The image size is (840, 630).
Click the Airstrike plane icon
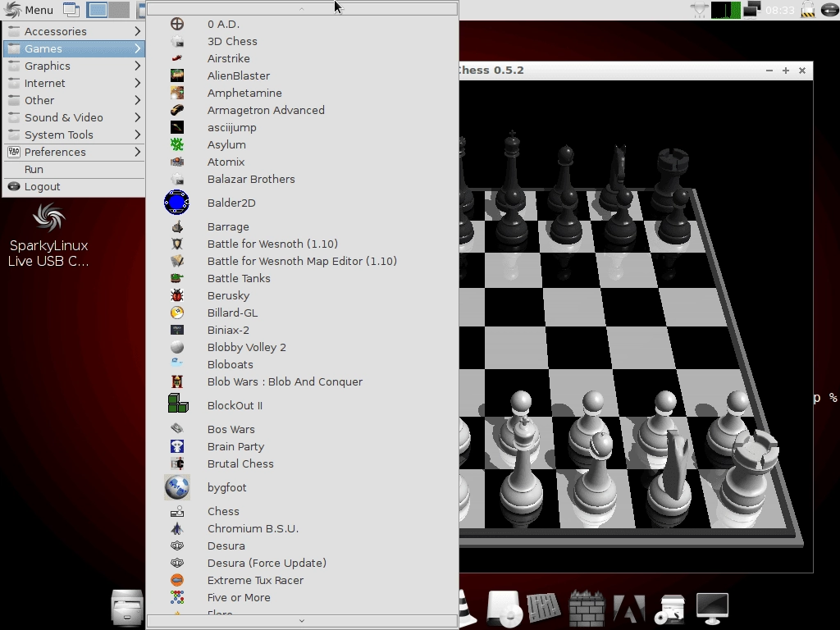pos(177,58)
